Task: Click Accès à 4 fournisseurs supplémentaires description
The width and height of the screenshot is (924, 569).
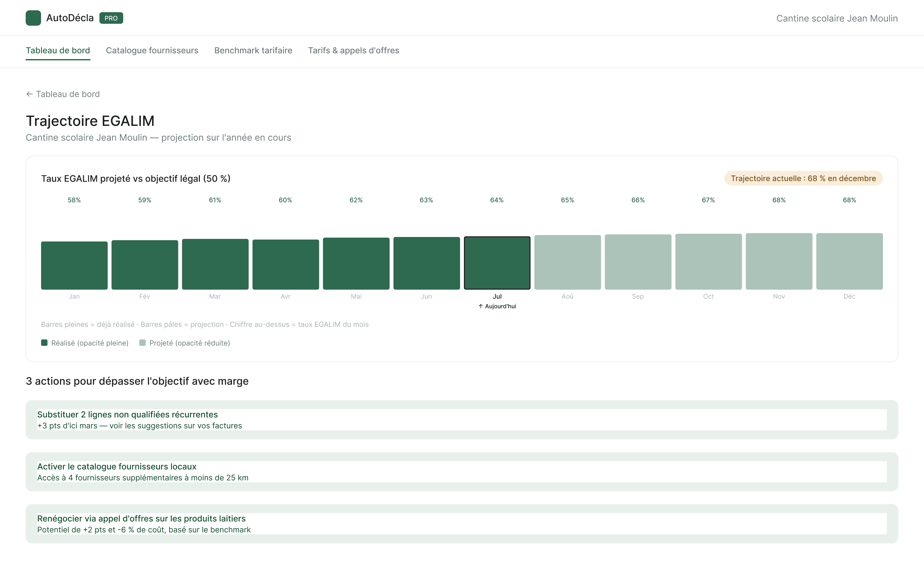Action: (x=143, y=477)
